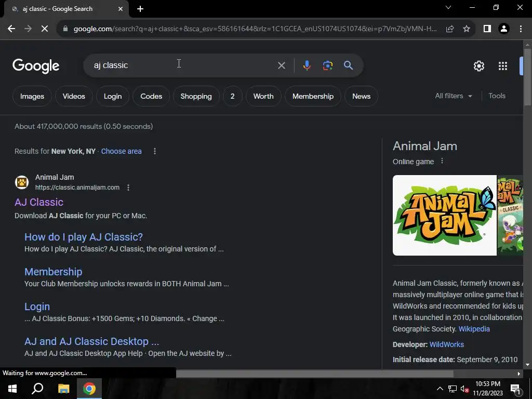Share this page via share icon

450,29
